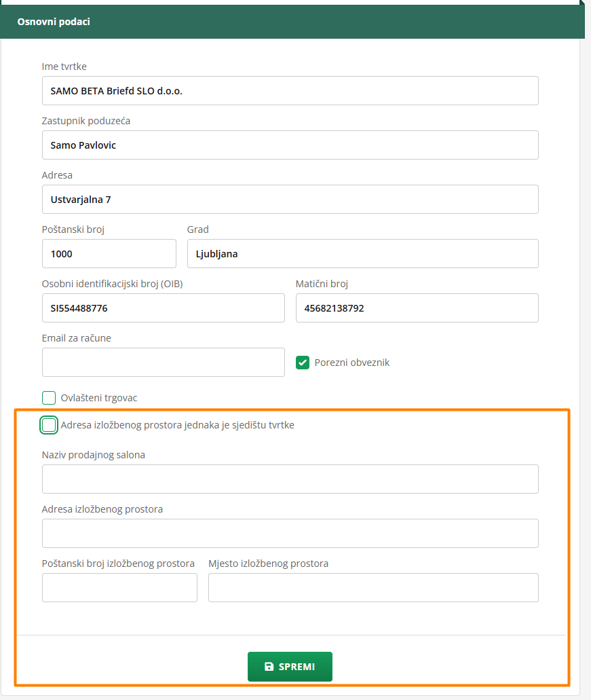
Task: Tick Adresa izložbenog prostora jednaka checkbox
Action: point(49,425)
